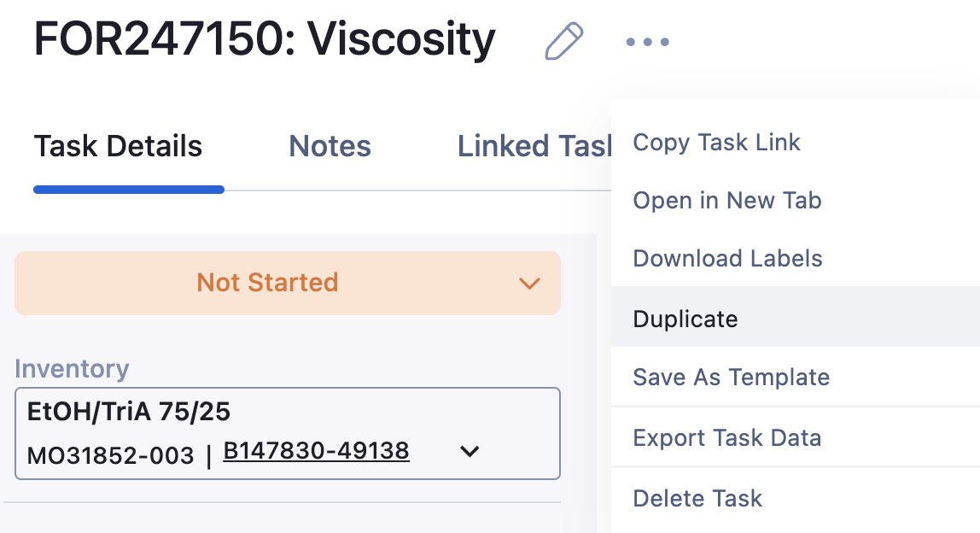Click the three-dot more options icon

[x=647, y=42]
